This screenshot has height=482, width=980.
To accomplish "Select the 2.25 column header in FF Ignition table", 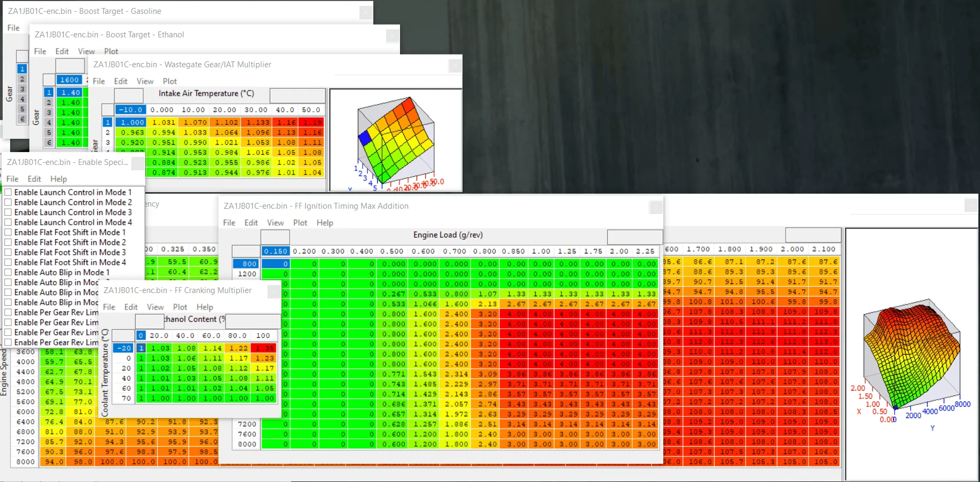I will coord(645,251).
